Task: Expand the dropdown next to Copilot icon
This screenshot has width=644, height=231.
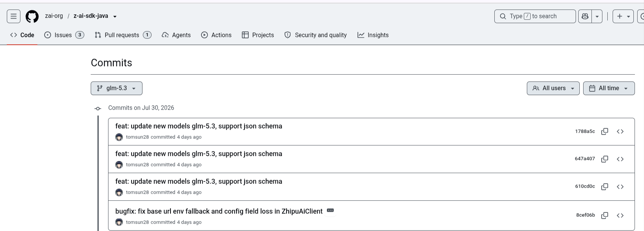Action: [x=597, y=16]
